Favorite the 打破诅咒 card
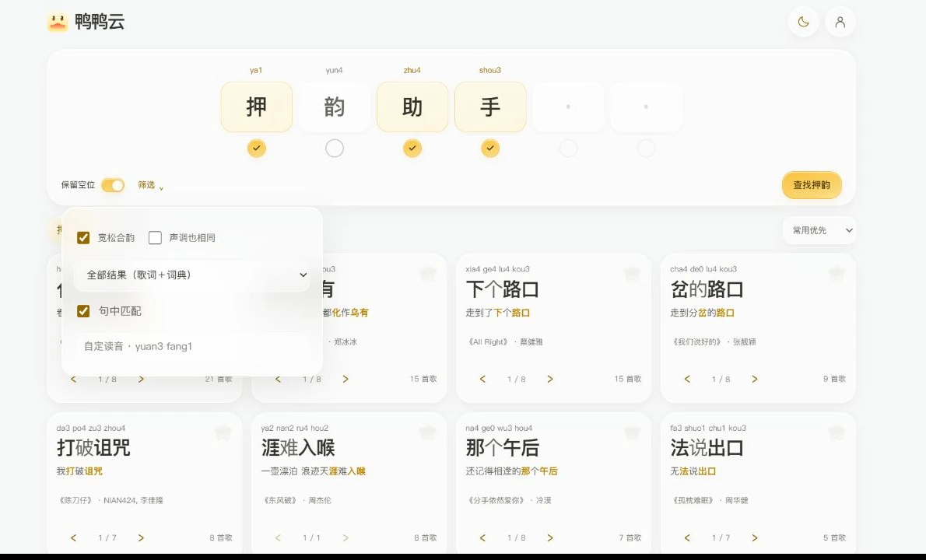The width and height of the screenshot is (926, 560). coord(223,432)
